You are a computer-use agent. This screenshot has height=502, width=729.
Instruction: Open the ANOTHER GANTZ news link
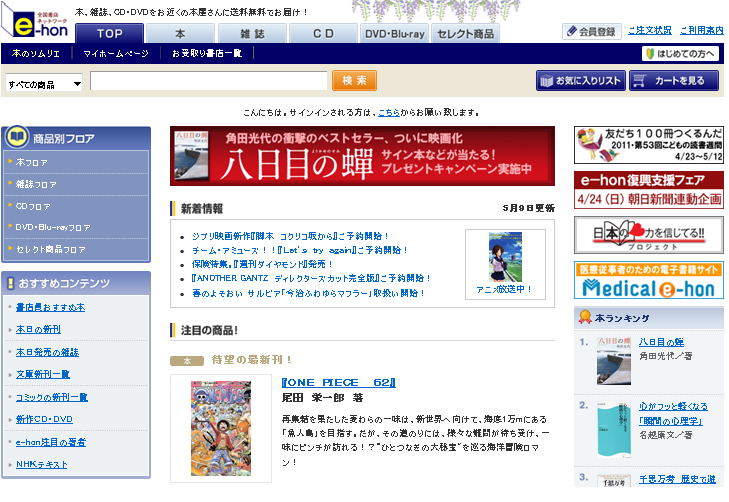point(311,278)
